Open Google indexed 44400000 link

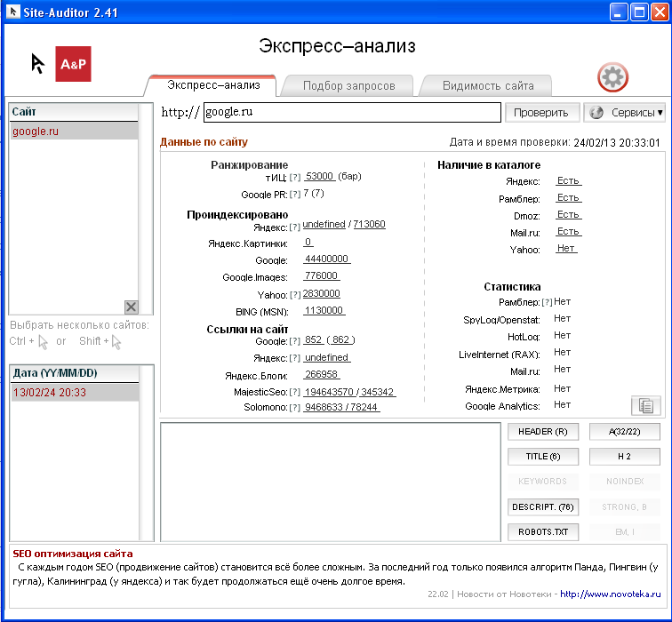pyautogui.click(x=326, y=259)
